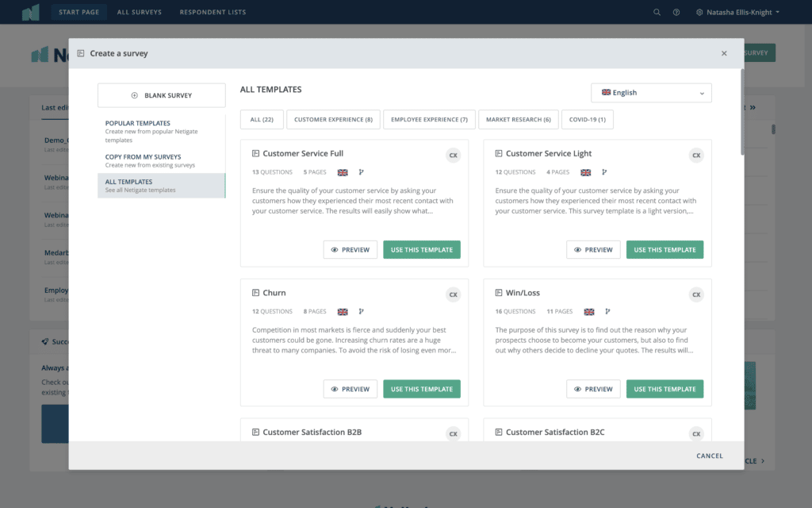
Task: Click the dialog's vertical scrollbar
Action: click(741, 111)
